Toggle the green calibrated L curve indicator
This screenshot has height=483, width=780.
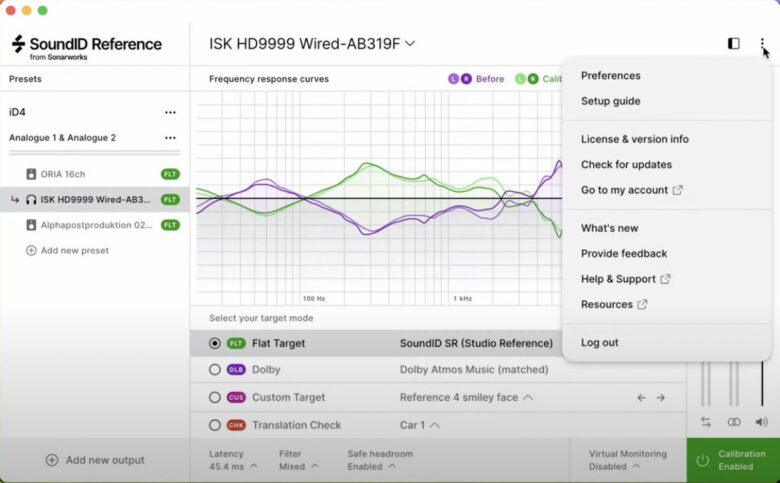tap(520, 79)
